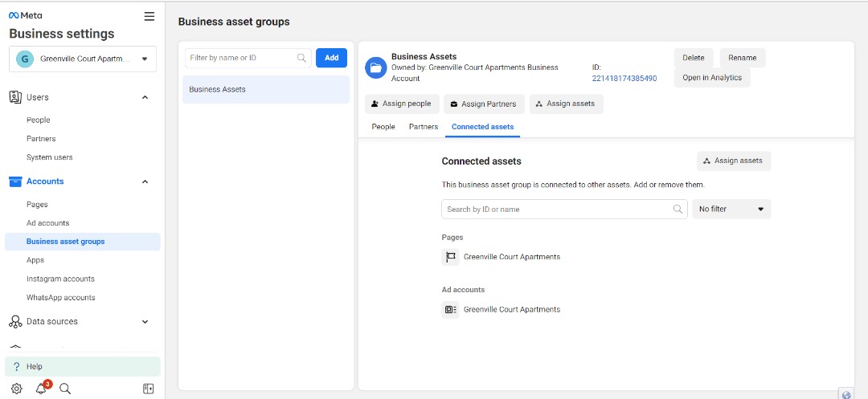Click the Help question mark icon
The height and width of the screenshot is (399, 868).
click(17, 366)
